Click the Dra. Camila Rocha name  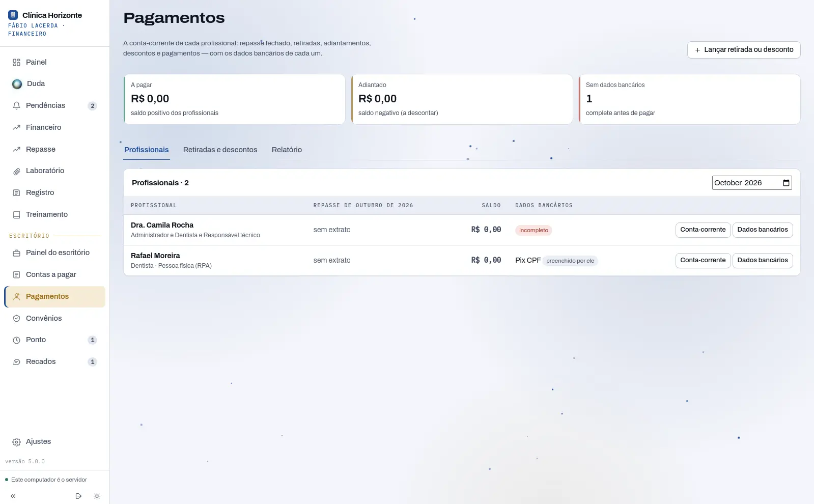[162, 225]
